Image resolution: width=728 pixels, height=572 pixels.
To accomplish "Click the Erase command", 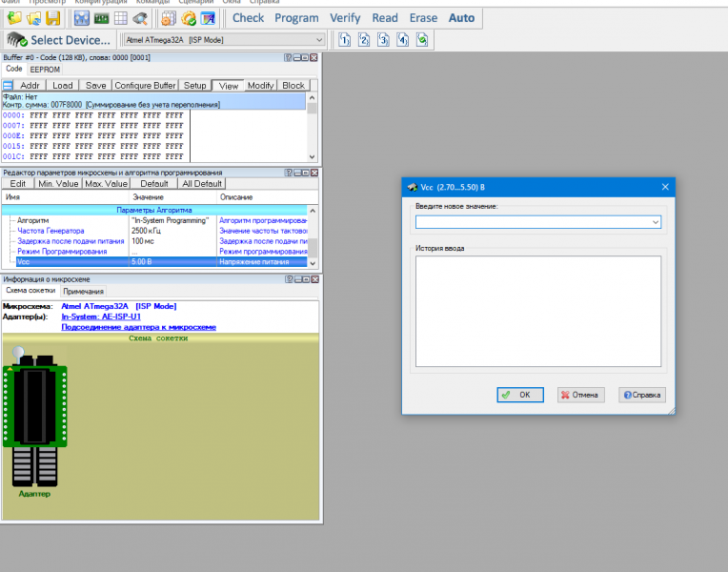I will tap(423, 18).
